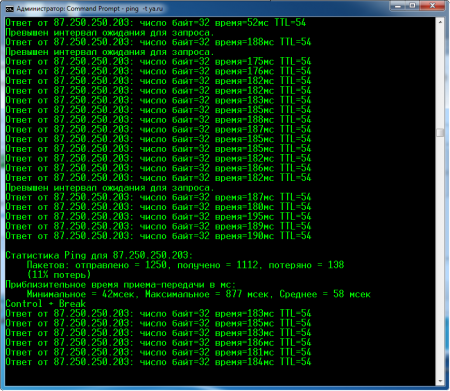Click the scrollbar up arrow
450x391 pixels.
click(x=440, y=22)
